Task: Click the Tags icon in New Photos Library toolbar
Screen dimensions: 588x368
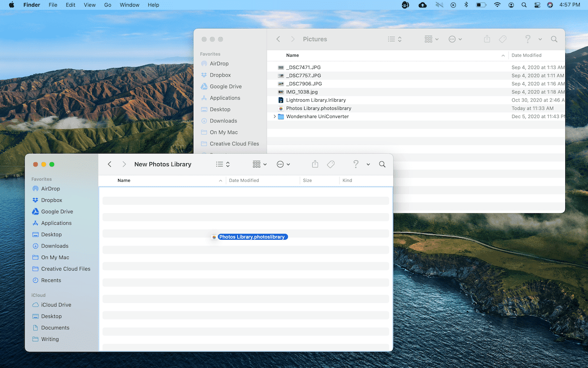Action: click(331, 164)
